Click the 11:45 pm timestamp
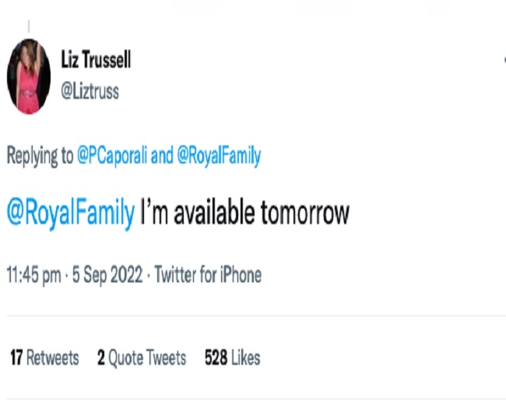506x420 pixels. 34,275
